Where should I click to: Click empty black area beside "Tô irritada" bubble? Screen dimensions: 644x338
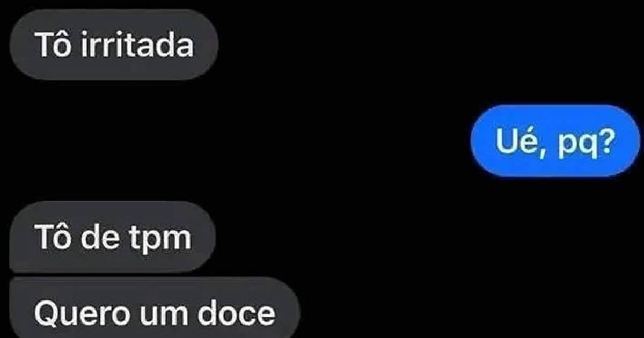click(x=343, y=45)
